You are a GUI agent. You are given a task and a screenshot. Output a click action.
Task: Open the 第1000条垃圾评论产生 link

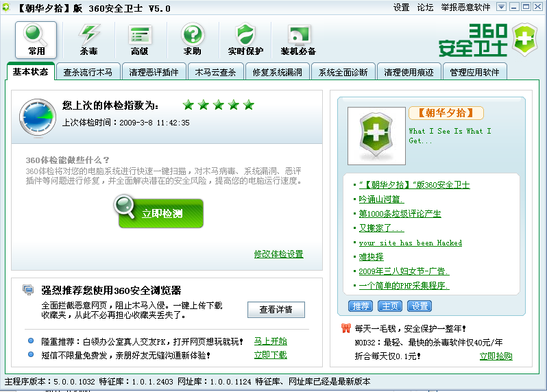click(x=400, y=213)
